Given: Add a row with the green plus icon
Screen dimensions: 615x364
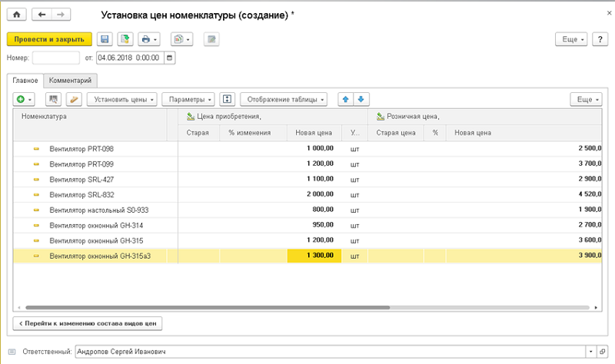Looking at the screenshot, I should [x=24, y=100].
